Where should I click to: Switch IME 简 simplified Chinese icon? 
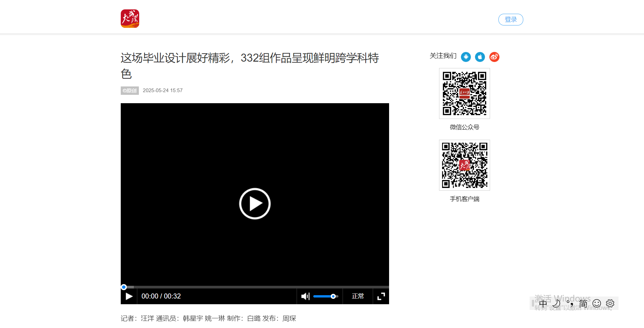[x=583, y=304]
